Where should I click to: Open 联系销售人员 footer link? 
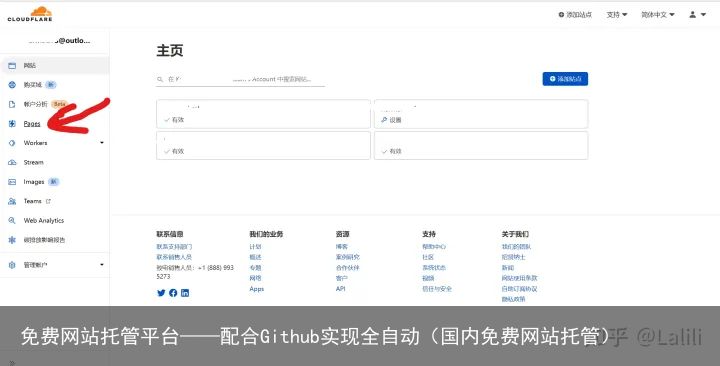tap(174, 257)
